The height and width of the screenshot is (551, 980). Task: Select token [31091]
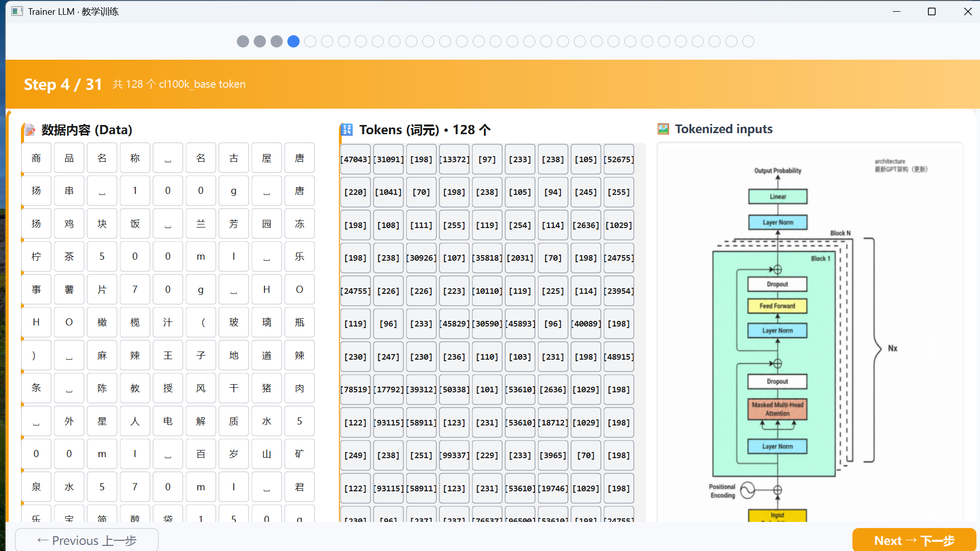pos(388,159)
